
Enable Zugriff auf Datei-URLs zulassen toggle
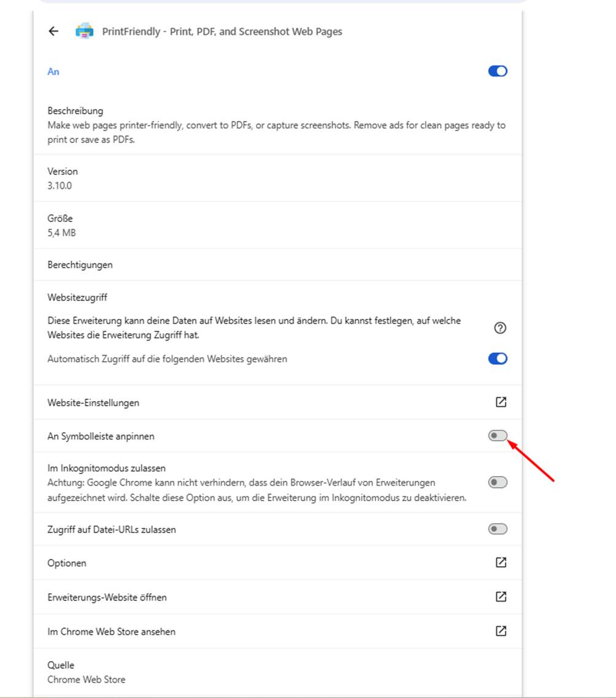click(498, 529)
